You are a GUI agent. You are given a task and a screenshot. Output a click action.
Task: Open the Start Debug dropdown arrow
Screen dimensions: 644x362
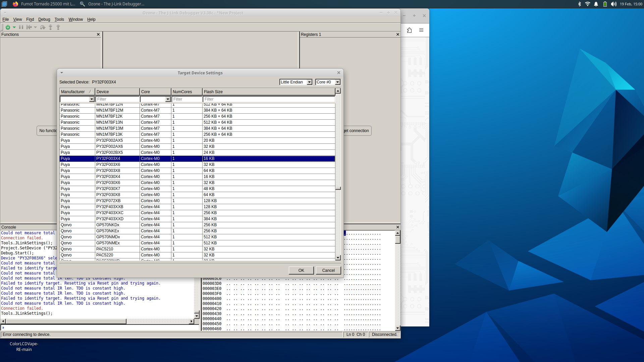click(14, 27)
